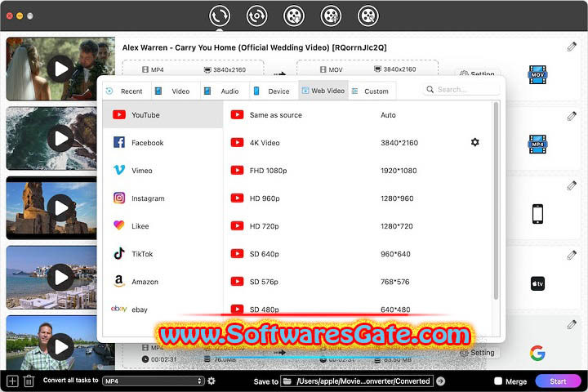Click the output MOV 3840x2160 info box

pyautogui.click(x=367, y=69)
